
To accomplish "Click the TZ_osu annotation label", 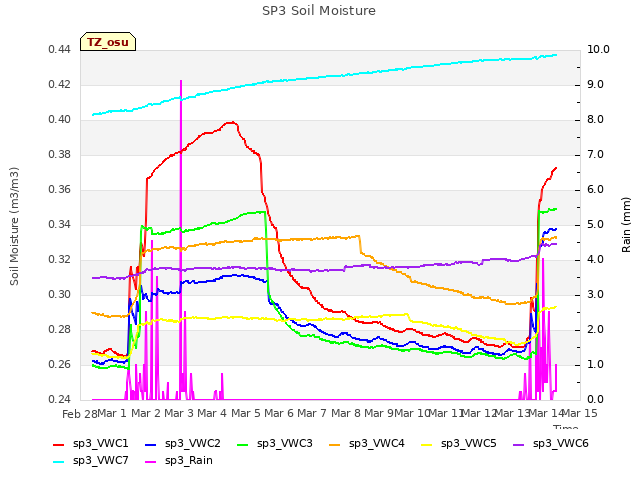I will point(108,42).
